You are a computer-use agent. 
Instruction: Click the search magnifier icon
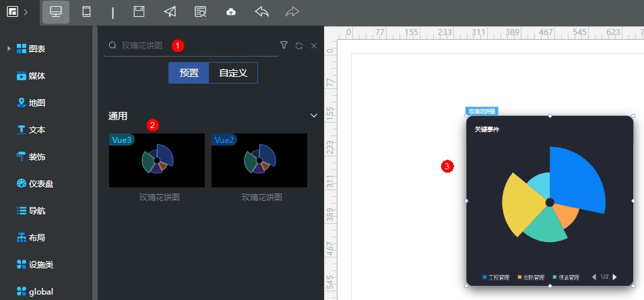coord(112,46)
